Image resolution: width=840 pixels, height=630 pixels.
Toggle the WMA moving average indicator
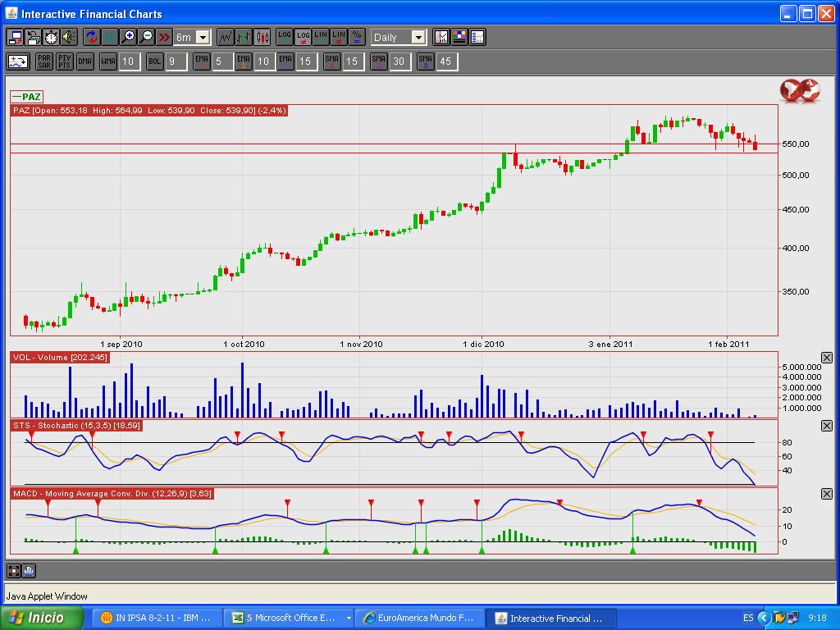tap(107, 62)
